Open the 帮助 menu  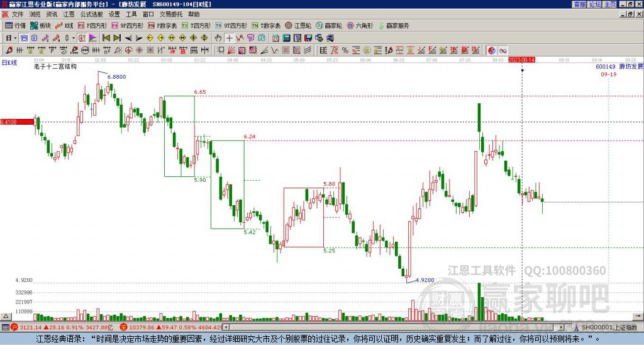[194, 14]
